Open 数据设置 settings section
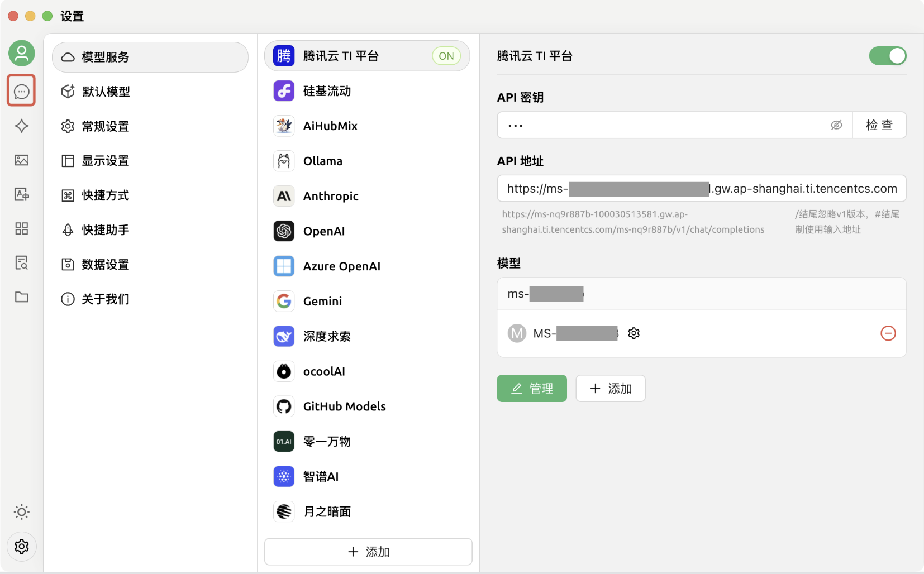Screen dimensions: 924x574 [150, 265]
